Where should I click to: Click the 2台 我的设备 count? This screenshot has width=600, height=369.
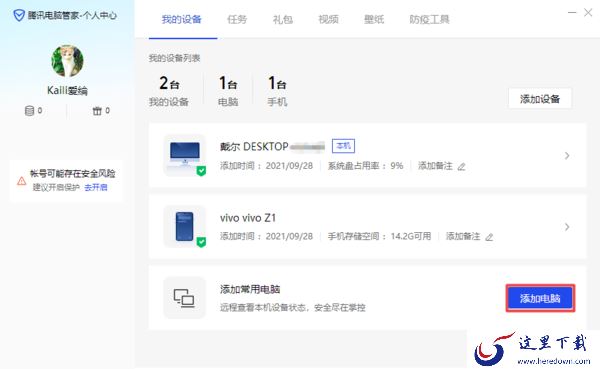[x=169, y=91]
